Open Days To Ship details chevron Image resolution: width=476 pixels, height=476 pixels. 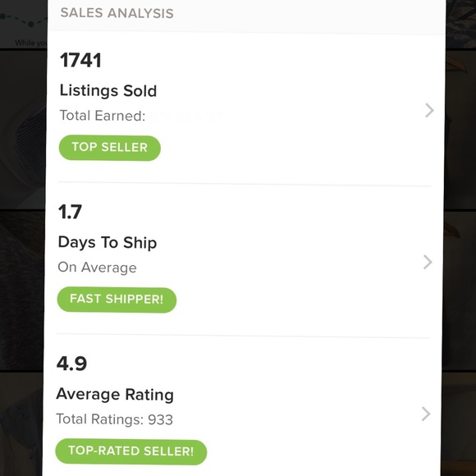(428, 262)
